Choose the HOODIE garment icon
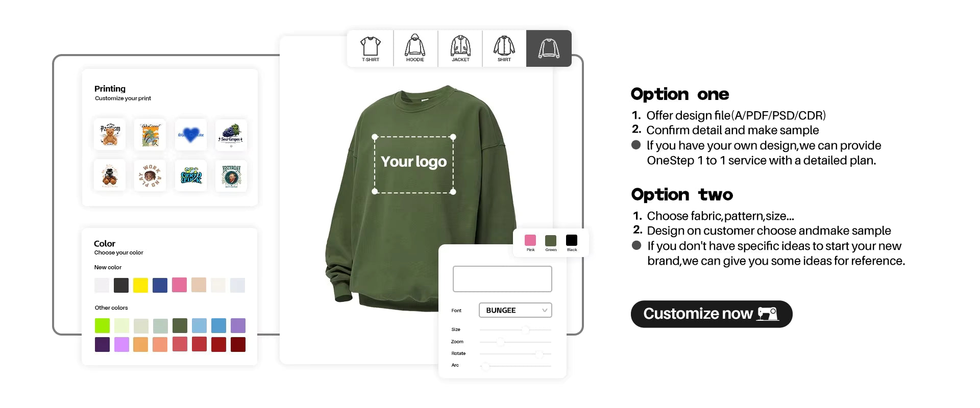Image resolution: width=980 pixels, height=408 pixels. click(415, 48)
